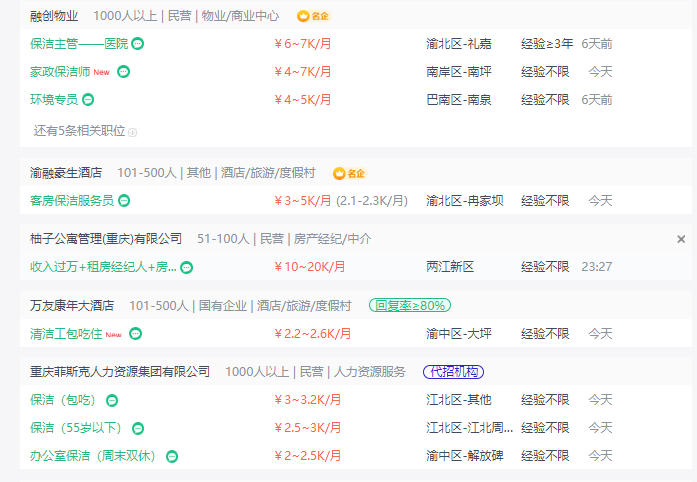
Task: Click chat icon next to 清洁工包吃住
Action: click(135, 333)
